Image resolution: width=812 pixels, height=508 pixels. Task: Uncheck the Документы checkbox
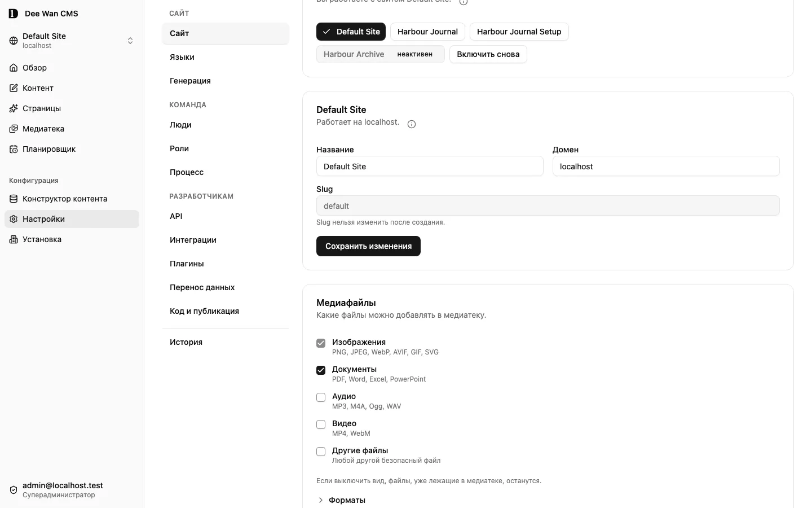click(321, 370)
